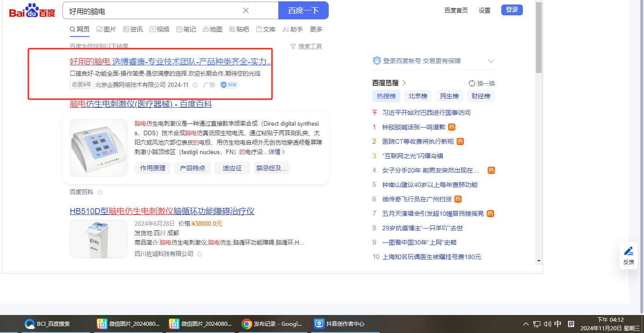
Task: Open the 反馈 feedback pencil icon
Action: [x=628, y=251]
